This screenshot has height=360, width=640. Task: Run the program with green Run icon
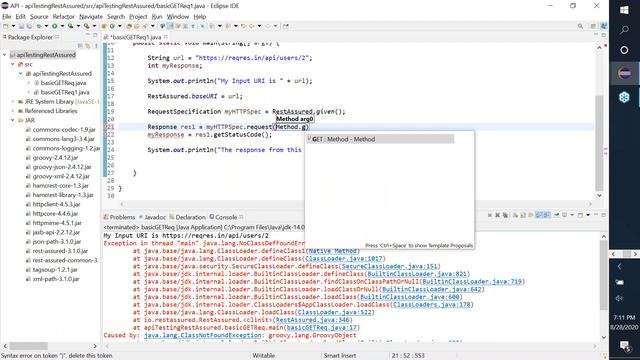point(54,26)
